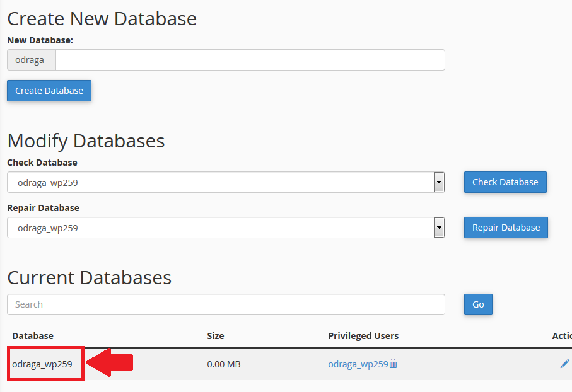
Task: Click the blue Create Database button
Action: [49, 90]
